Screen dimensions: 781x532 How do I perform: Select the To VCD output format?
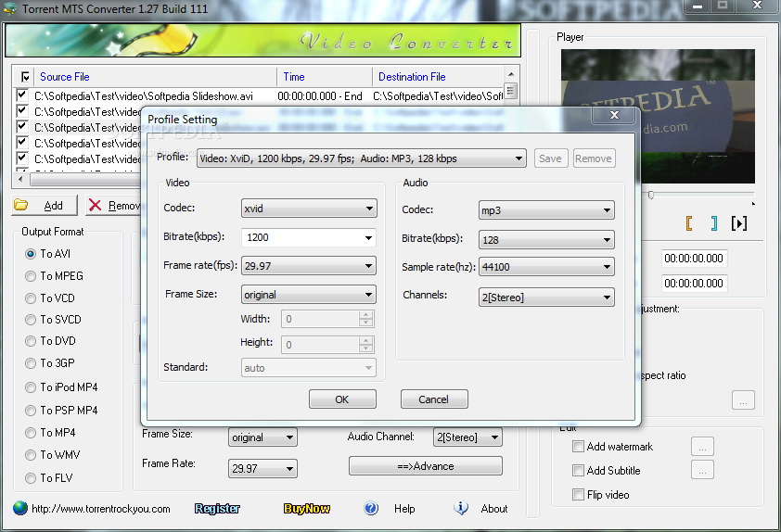click(31, 298)
